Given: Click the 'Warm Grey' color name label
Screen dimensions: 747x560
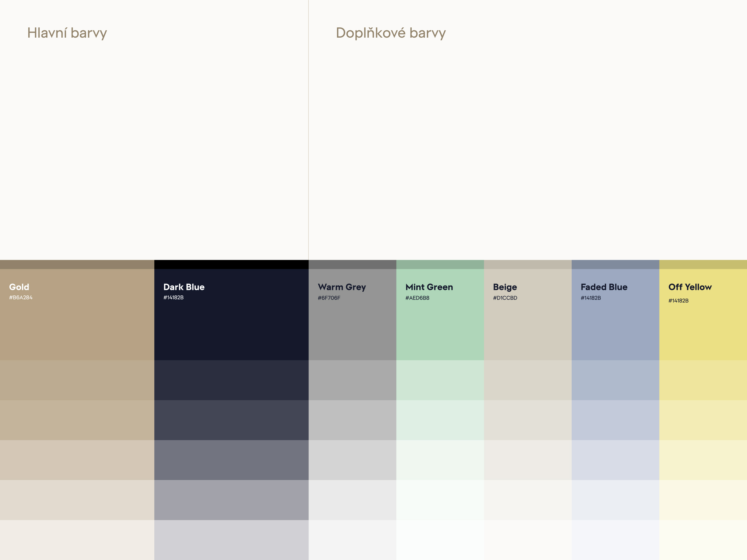Looking at the screenshot, I should pos(342,287).
